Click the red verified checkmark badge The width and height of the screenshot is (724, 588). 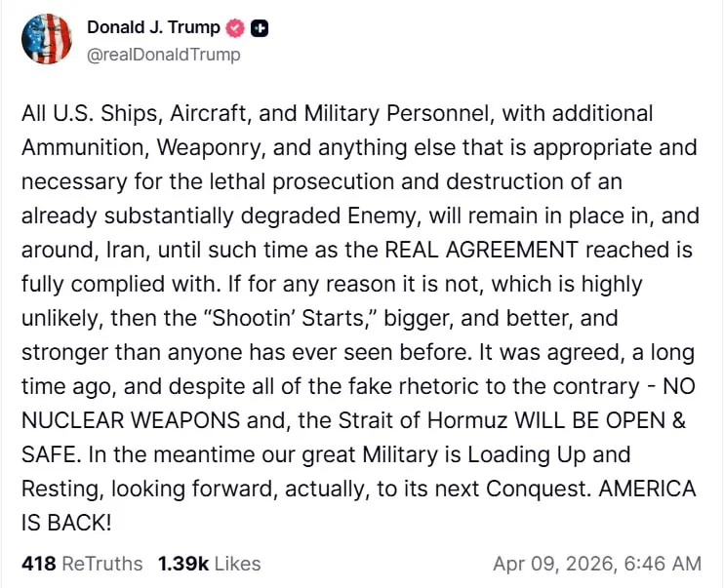[x=238, y=28]
